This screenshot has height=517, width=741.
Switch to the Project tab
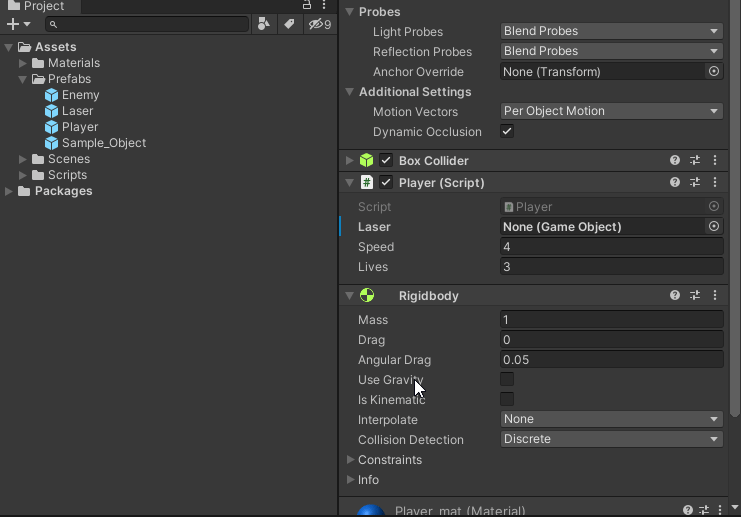[36, 6]
